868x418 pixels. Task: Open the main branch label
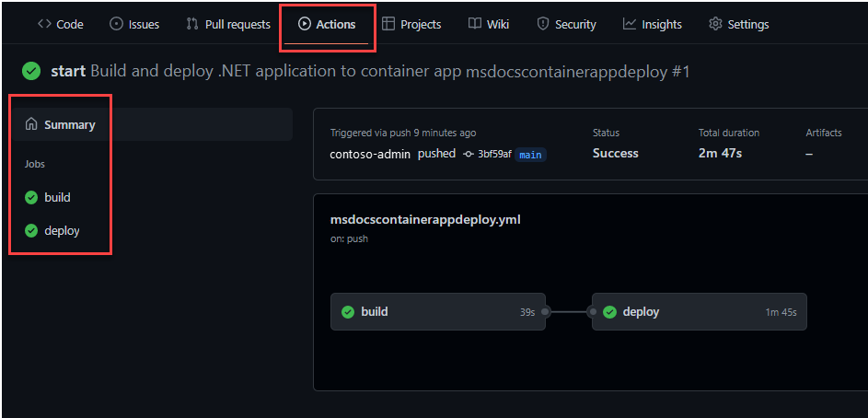point(530,155)
